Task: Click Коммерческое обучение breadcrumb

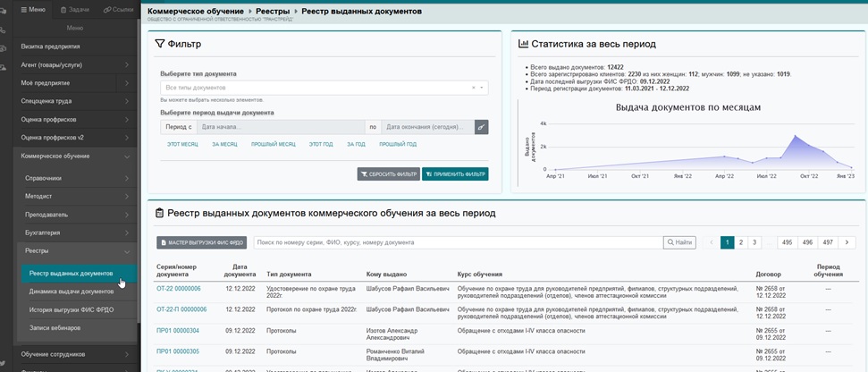Action: click(x=196, y=11)
